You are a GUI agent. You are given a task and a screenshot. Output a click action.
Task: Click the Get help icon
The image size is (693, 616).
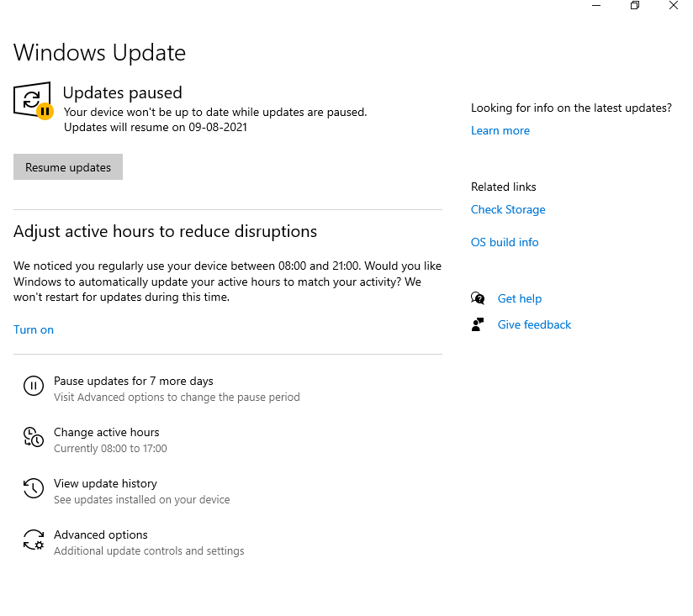477,297
